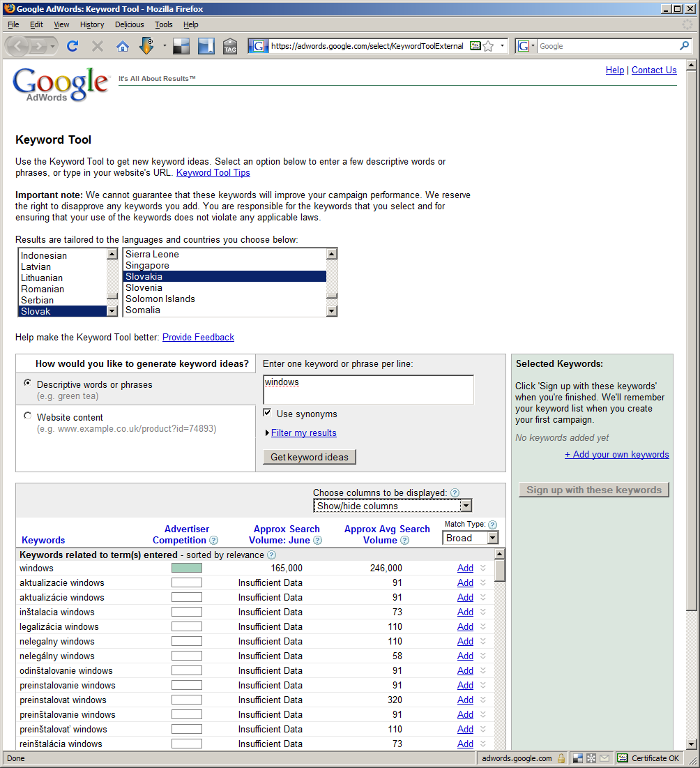Screen dimensions: 700x768
Task: Open help icon for Advertiser Competition column
Action: [x=214, y=541]
